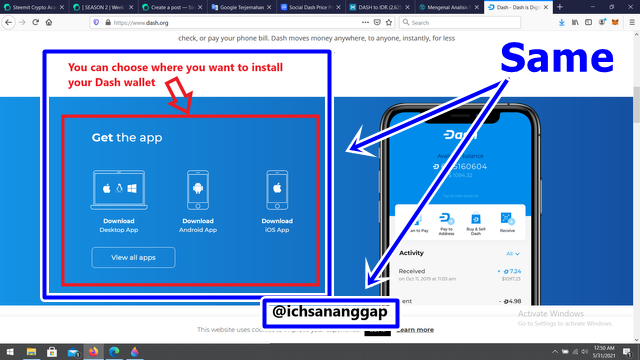The height and width of the screenshot is (360, 640).
Task: Click the taskbar clock showing 12:50 AM
Action: 604,352
